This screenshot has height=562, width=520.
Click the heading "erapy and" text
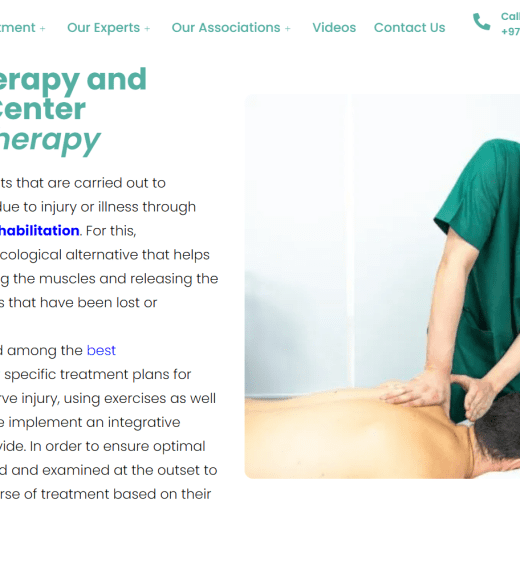[73, 79]
